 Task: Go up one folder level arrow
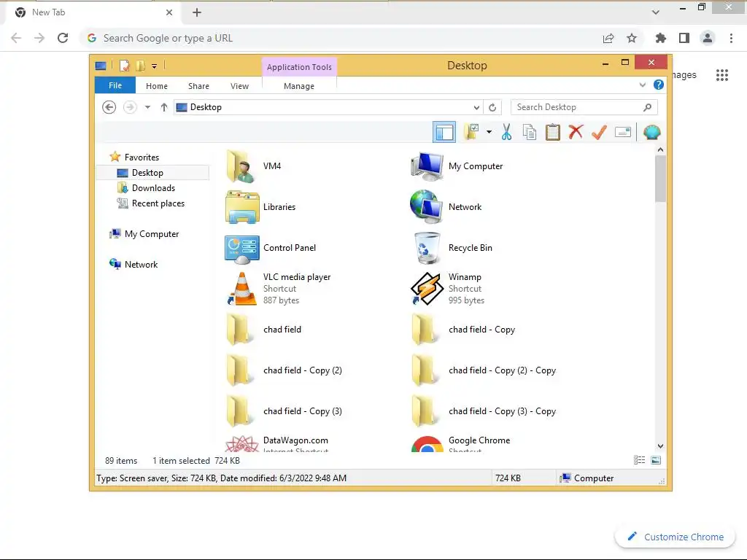click(x=164, y=107)
